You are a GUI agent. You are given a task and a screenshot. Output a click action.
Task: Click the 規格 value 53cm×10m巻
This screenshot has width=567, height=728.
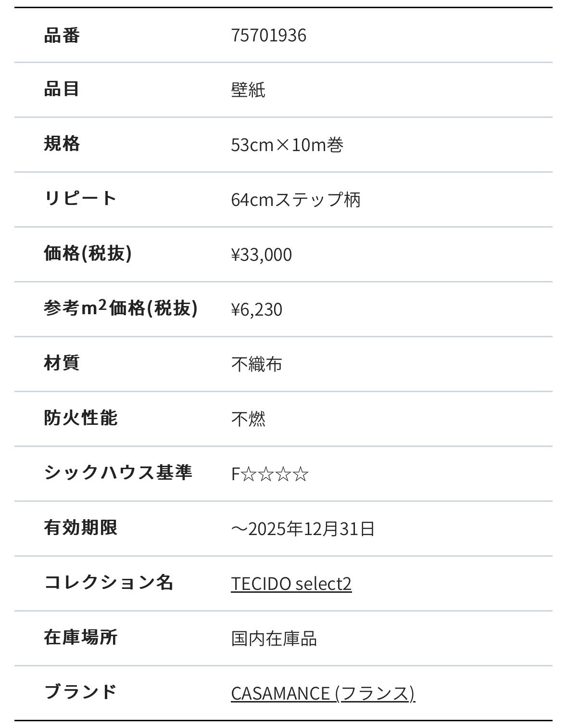point(287,144)
